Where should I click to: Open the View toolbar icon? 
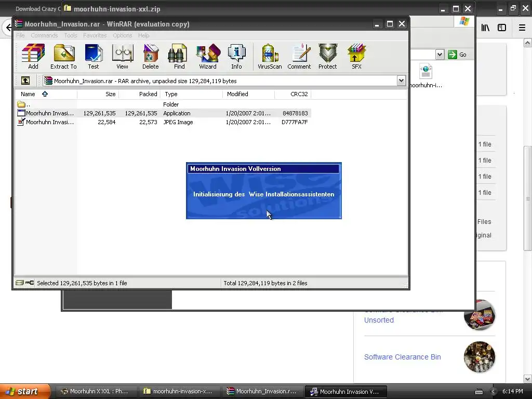click(x=123, y=56)
